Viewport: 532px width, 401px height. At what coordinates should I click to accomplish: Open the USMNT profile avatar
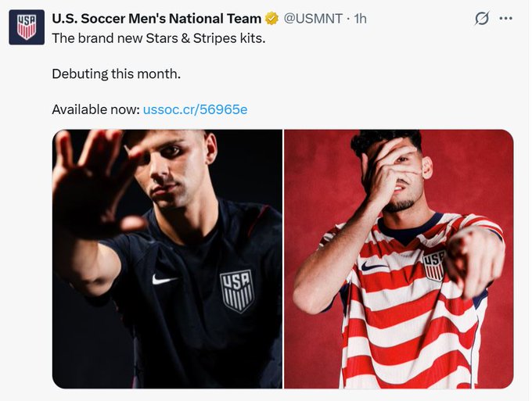26,27
